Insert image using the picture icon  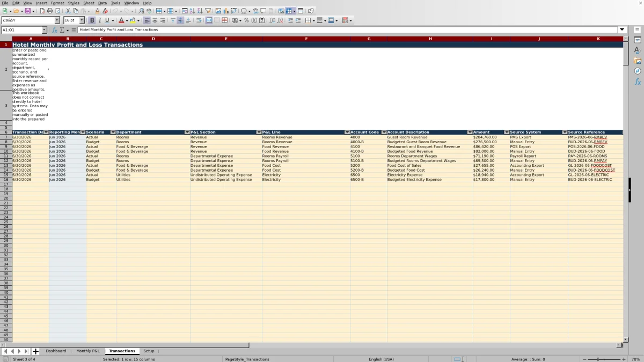(x=218, y=11)
